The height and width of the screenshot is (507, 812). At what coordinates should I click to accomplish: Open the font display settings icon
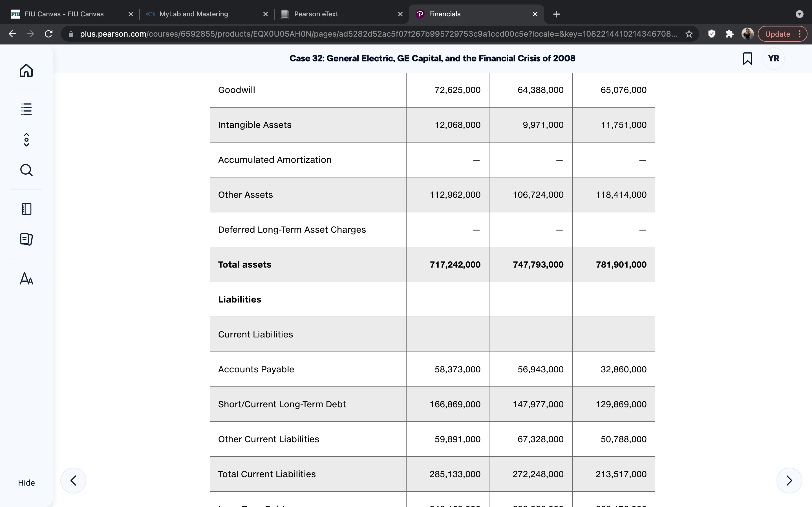[x=26, y=278]
